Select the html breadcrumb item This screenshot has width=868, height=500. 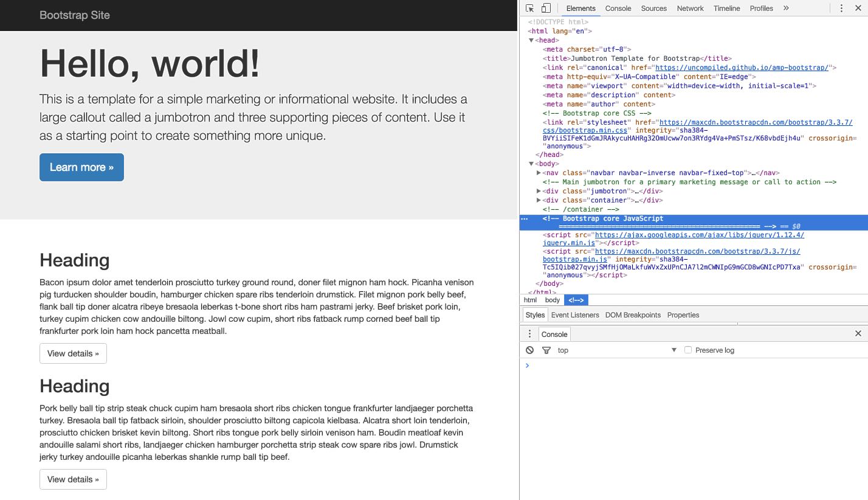coord(530,300)
